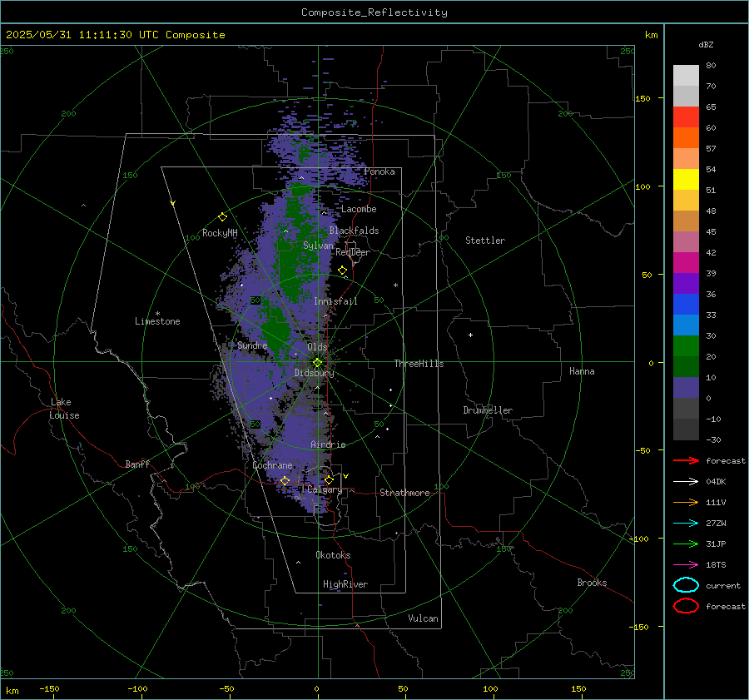Click the Cochrane city label

coord(272,465)
